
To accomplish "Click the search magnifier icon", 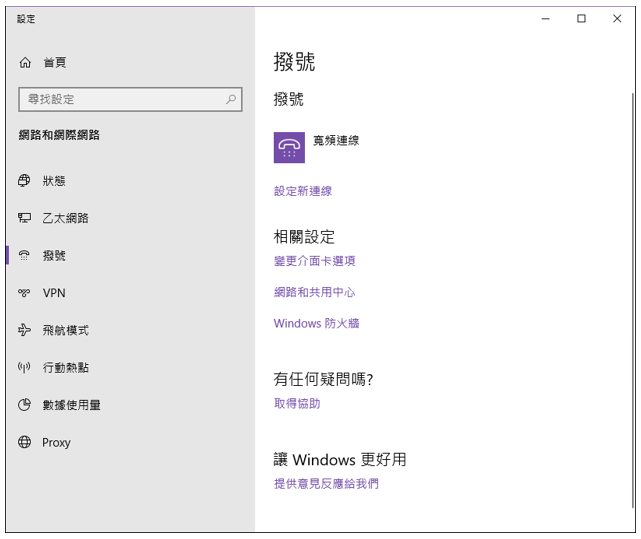I will click(231, 99).
